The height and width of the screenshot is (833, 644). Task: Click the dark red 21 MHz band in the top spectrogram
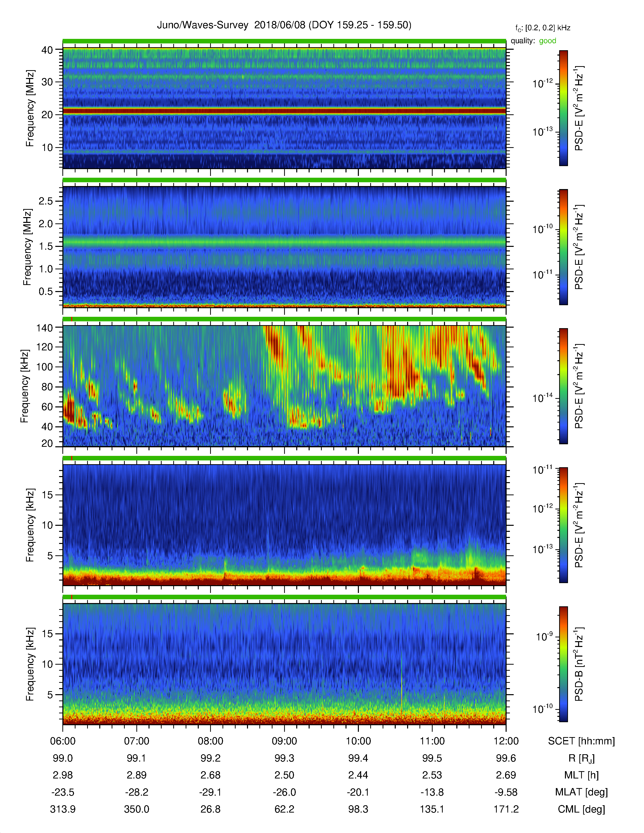click(284, 111)
